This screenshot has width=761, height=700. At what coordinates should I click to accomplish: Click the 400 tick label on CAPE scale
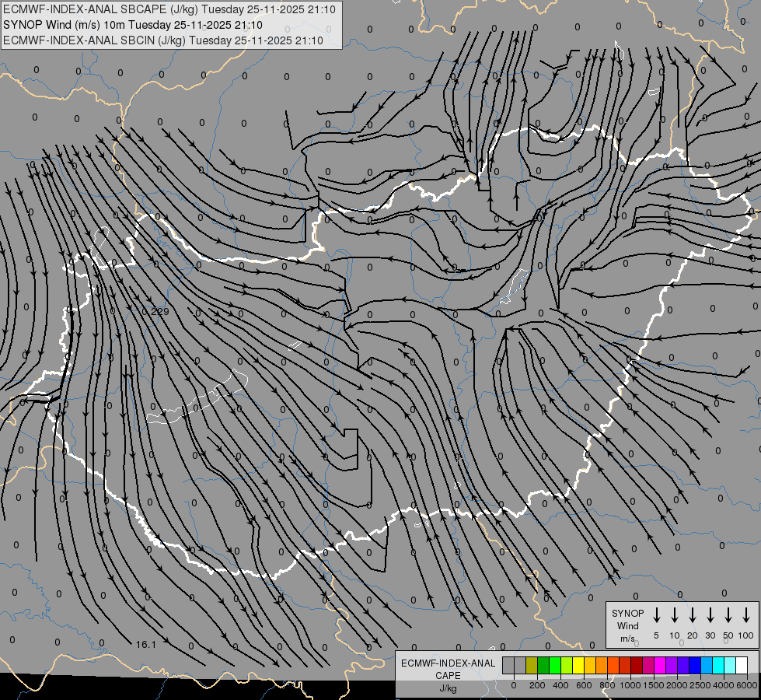[x=560, y=685]
